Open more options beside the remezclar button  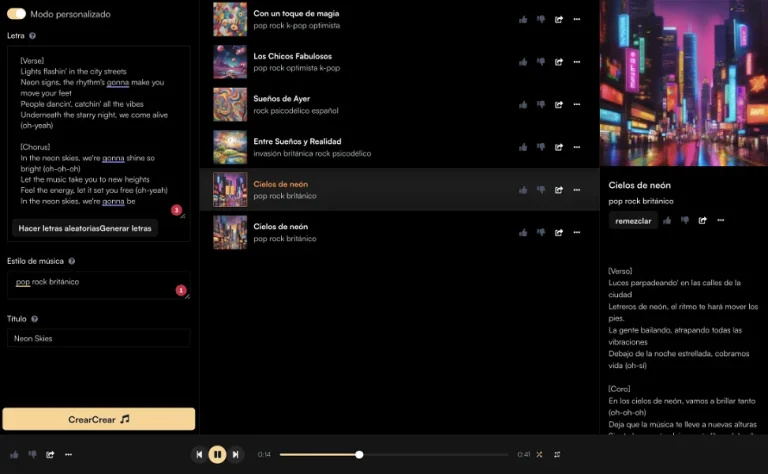[720, 220]
